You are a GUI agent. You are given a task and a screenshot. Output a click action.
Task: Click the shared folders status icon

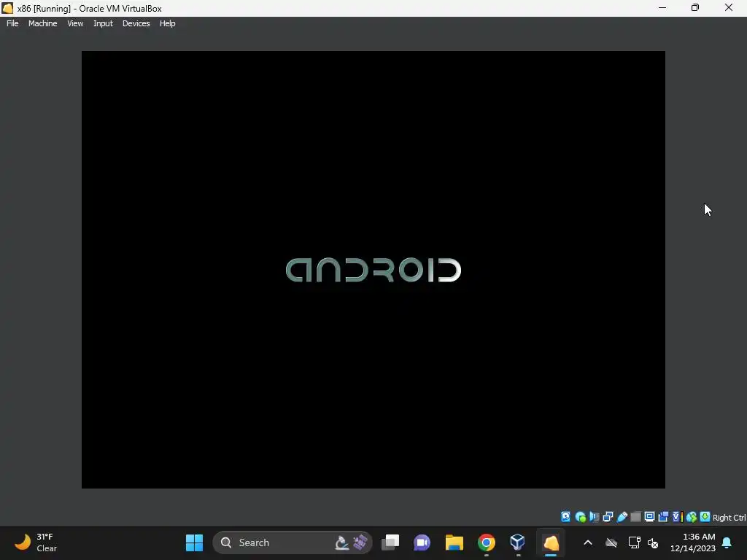coord(635,517)
